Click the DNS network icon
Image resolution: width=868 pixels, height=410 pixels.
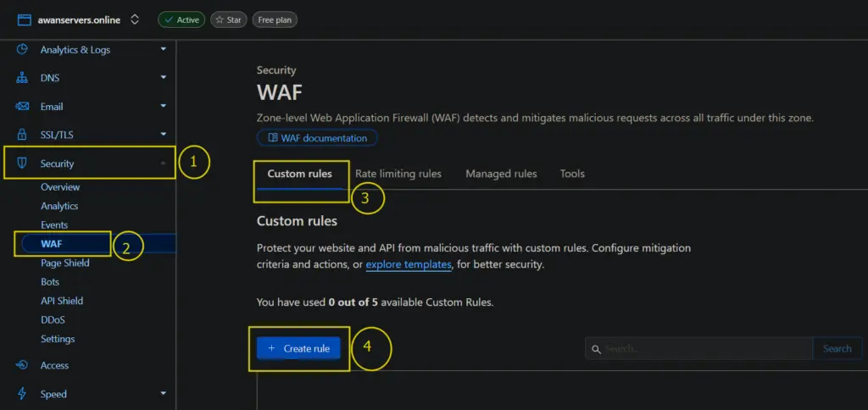click(x=22, y=78)
